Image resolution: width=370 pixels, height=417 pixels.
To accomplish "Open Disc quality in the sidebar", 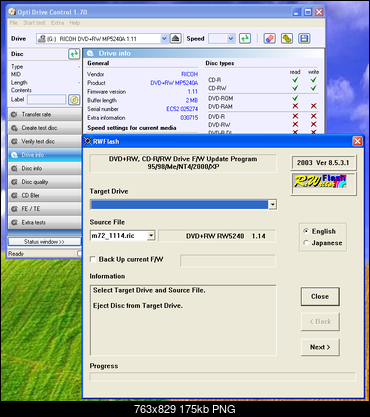I will [45, 182].
